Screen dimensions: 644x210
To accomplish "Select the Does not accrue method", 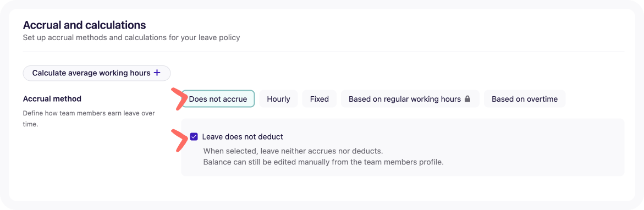I will (218, 99).
